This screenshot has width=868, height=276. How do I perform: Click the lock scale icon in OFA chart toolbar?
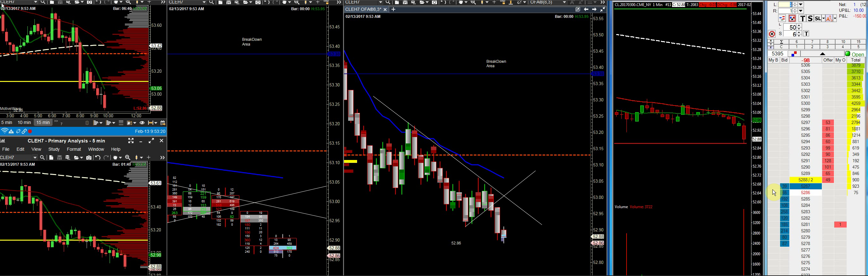(503, 2)
